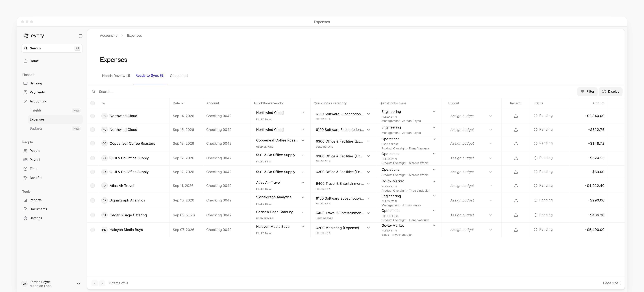Upload receipt for Copperleaf Coffee Roasters row

point(516,143)
